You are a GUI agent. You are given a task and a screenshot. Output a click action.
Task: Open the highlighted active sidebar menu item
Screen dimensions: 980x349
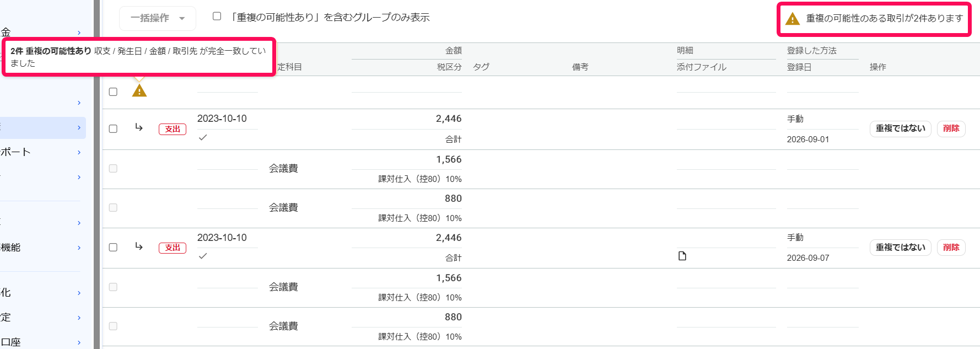[x=42, y=127]
